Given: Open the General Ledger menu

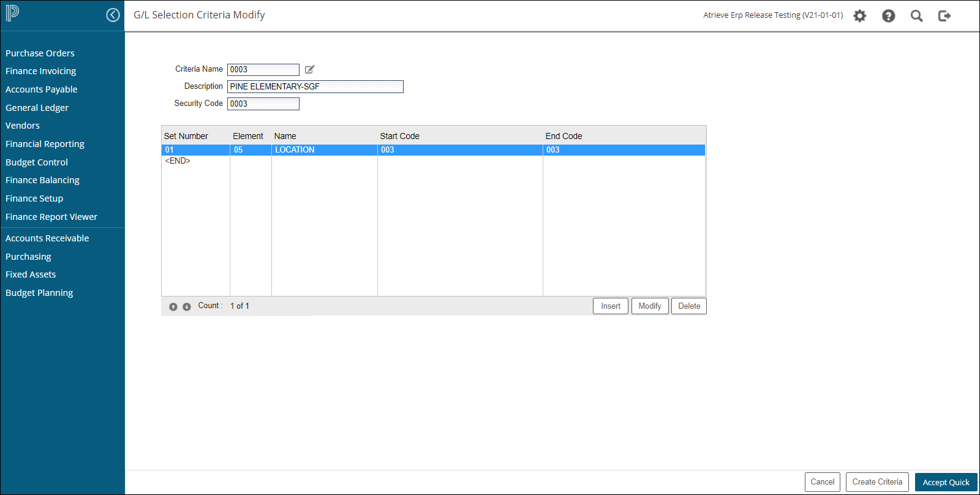Looking at the screenshot, I should 37,108.
